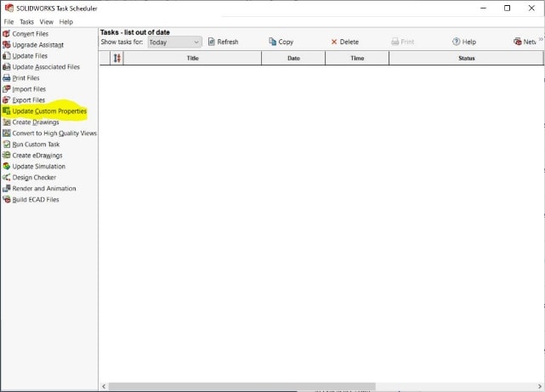Click the Convert to High Quality Views icon
Image resolution: width=545 pixels, height=392 pixels.
coord(6,134)
